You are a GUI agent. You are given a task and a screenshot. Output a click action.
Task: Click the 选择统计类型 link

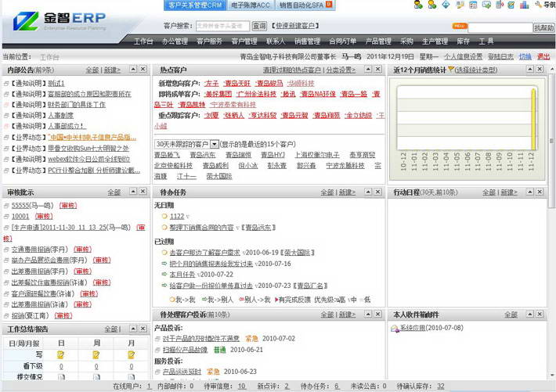tap(476, 70)
